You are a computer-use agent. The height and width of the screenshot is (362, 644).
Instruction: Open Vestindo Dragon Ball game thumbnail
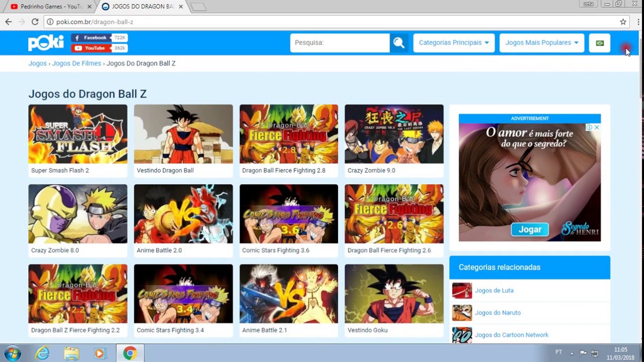[183, 134]
